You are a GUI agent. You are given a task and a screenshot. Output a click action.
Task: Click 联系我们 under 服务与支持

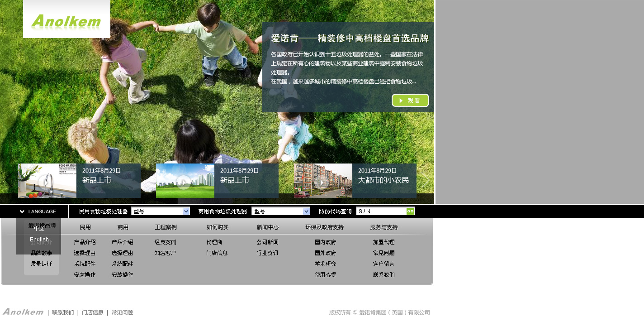(x=384, y=275)
